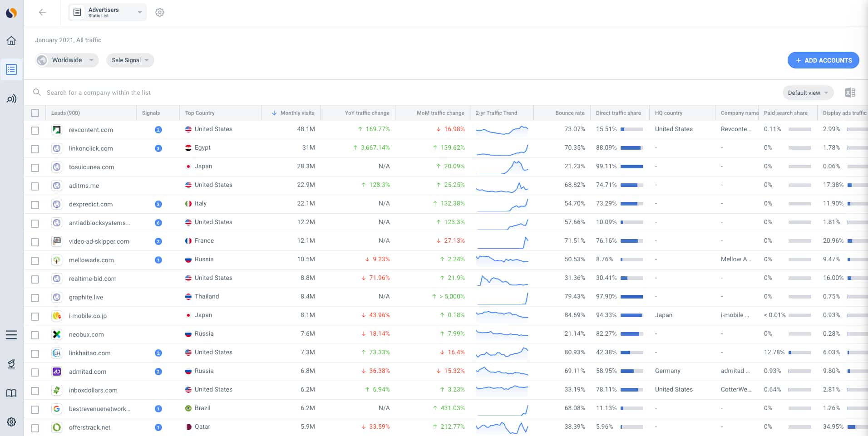Click the i-mobile.co.jp favicon

(57, 316)
